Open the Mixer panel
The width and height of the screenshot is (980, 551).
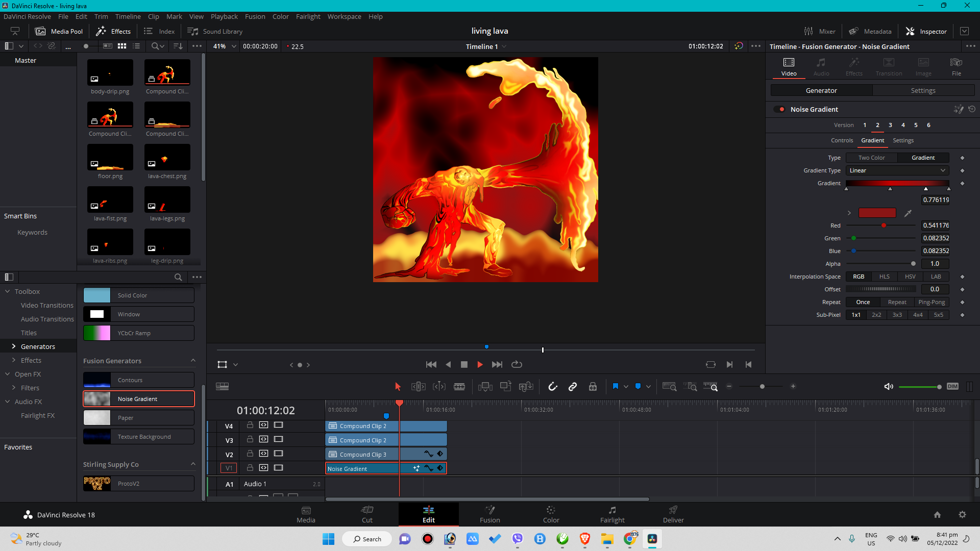(820, 31)
